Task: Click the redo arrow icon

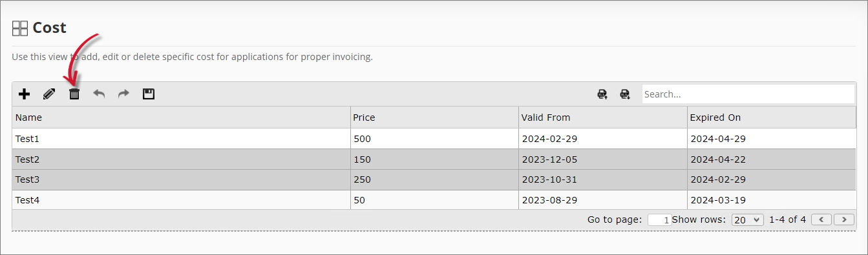Action: (123, 94)
